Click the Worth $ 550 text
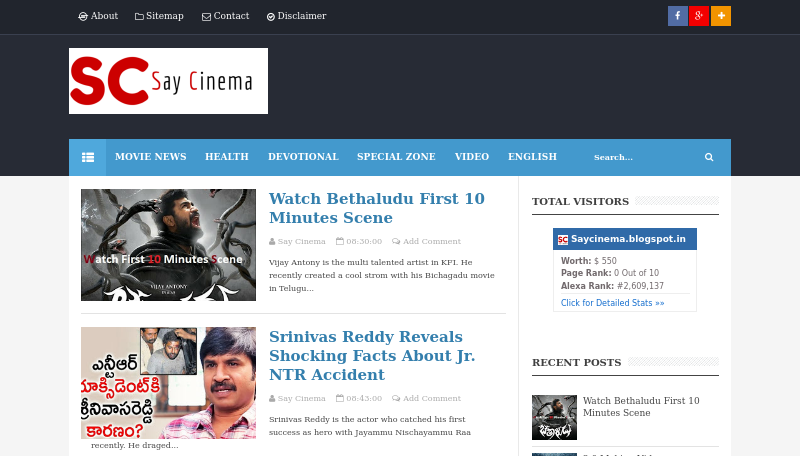800x456 pixels. [589, 261]
